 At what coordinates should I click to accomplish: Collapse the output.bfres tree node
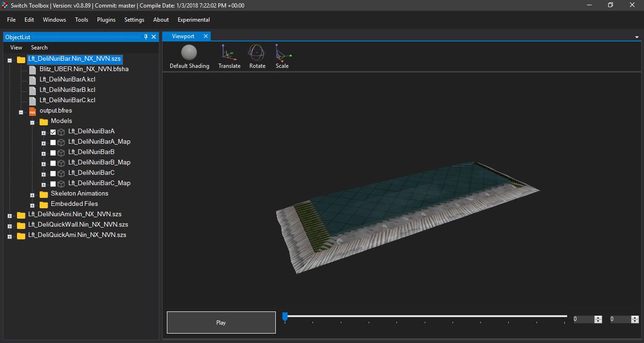click(21, 112)
